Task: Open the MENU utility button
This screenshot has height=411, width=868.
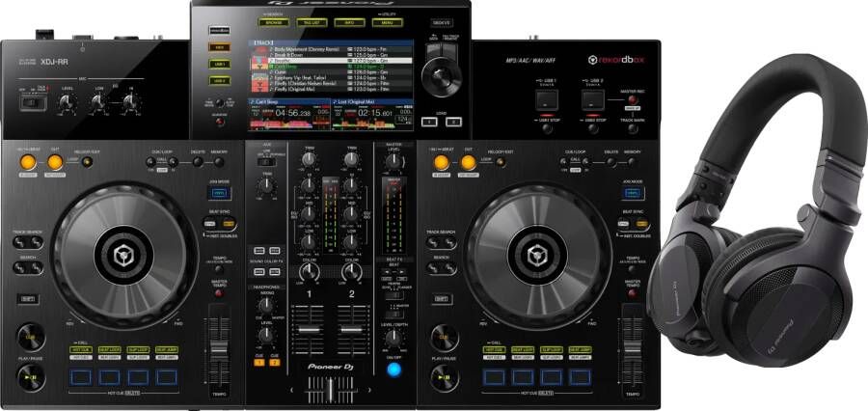Action: 387,23
